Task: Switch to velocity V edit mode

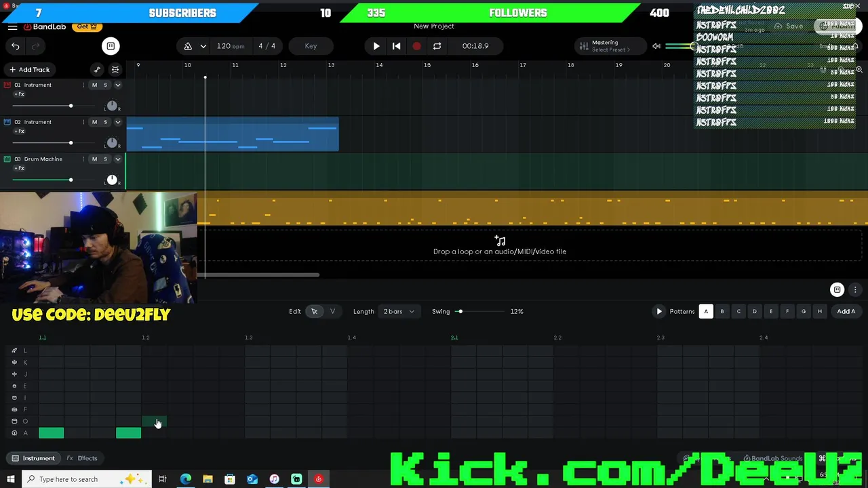Action: pos(332,312)
